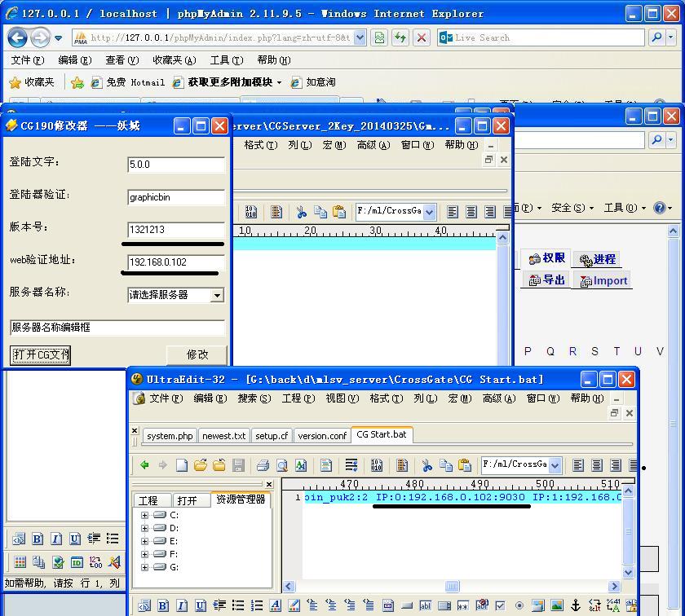Click hex mode icon in back UltraEdit window
Image resolution: width=685 pixels, height=616 pixels.
251,212
